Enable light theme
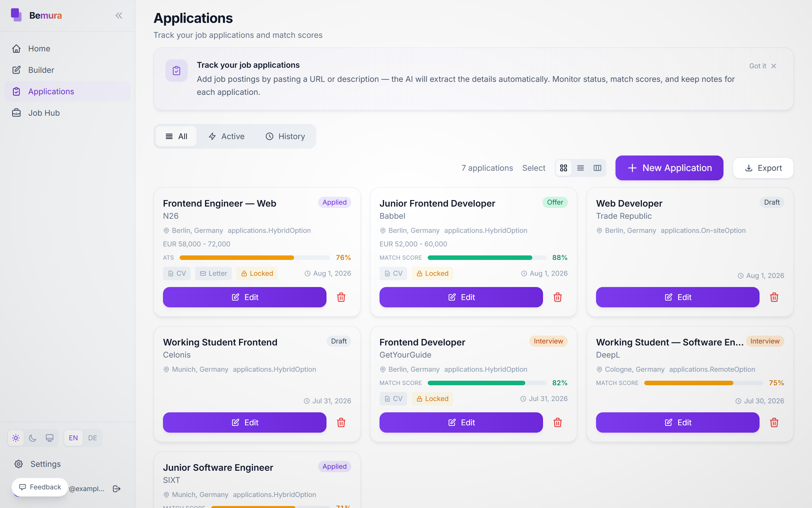812x508 pixels. coord(16,438)
